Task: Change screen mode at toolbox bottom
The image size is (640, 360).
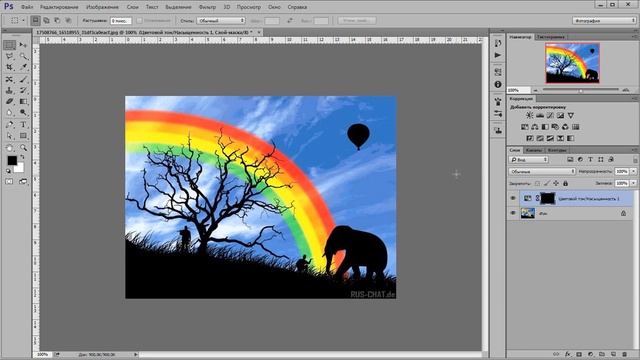Action: (23, 181)
